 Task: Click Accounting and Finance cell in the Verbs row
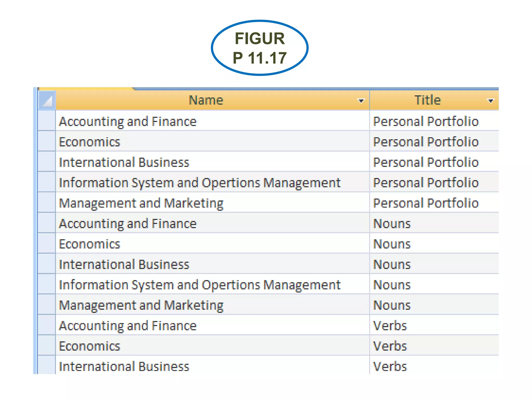(x=128, y=326)
